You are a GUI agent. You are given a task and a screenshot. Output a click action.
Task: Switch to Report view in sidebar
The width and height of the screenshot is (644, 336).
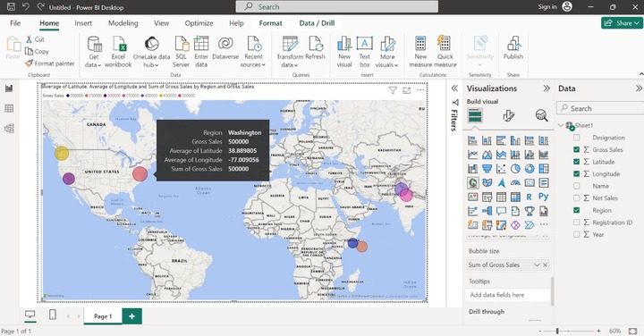pyautogui.click(x=9, y=88)
